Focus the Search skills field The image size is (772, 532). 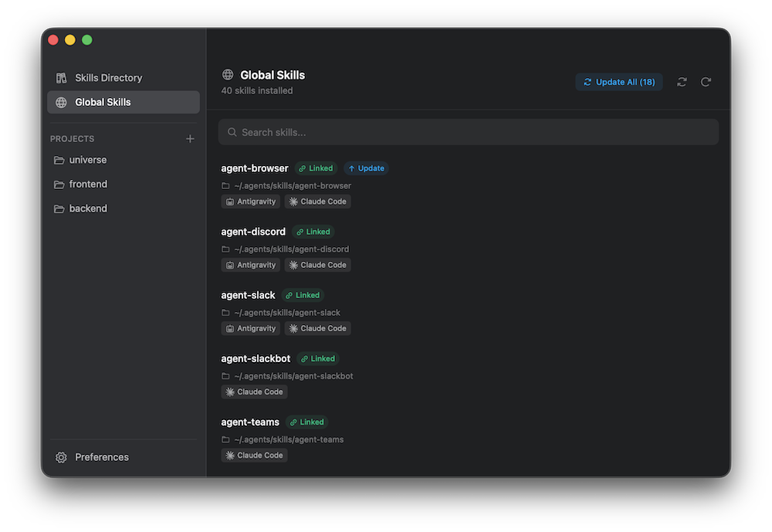click(x=469, y=132)
